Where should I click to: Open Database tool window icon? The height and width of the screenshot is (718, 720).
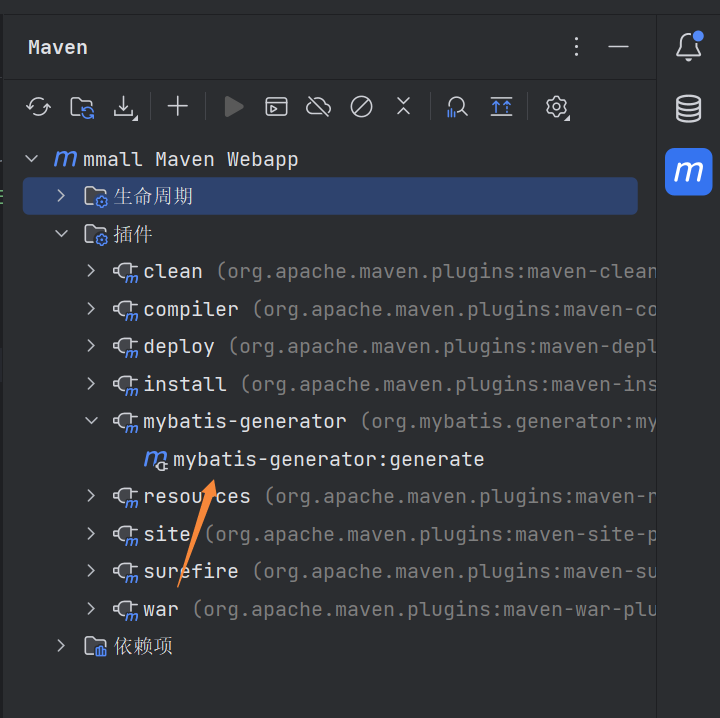click(x=688, y=108)
